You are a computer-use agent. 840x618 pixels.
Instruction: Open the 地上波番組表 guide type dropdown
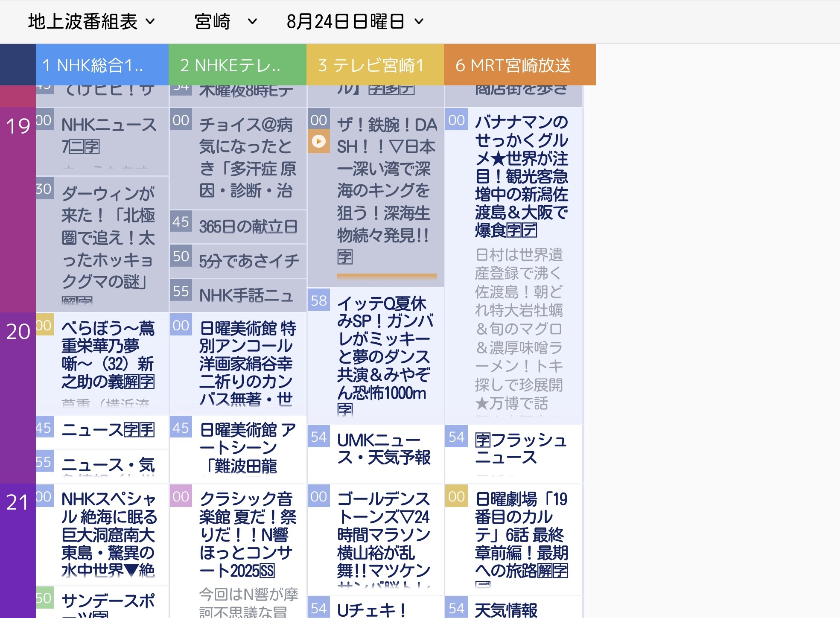(x=91, y=21)
